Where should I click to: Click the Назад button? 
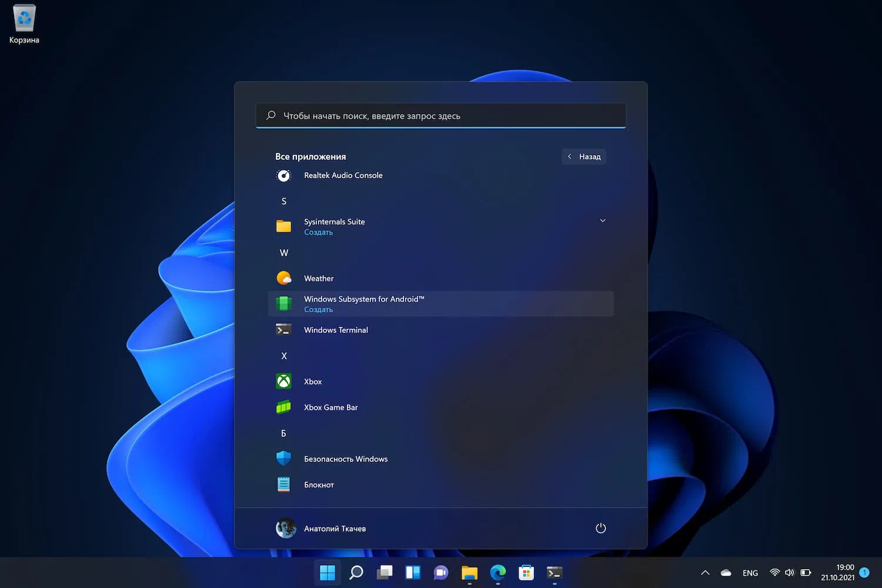(584, 156)
